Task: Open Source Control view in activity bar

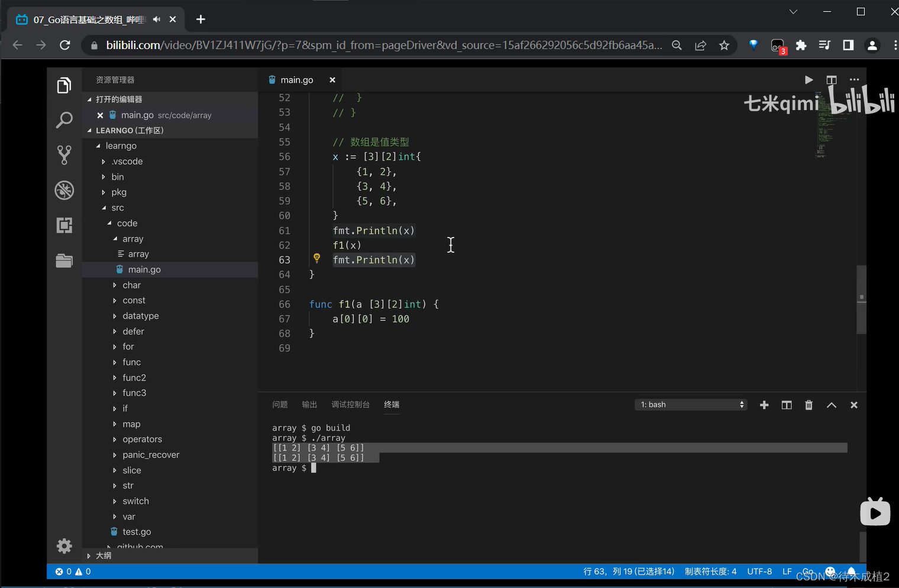Action: [64, 155]
